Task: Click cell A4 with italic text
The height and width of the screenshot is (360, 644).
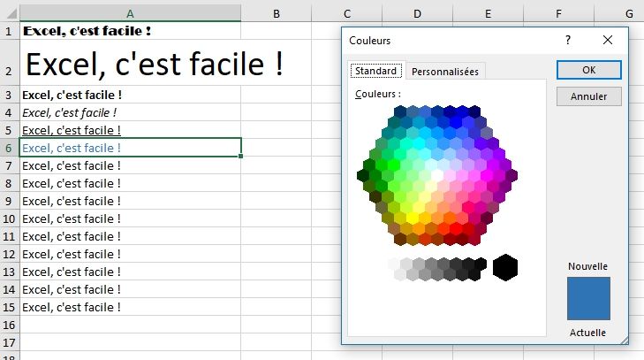Action: tap(130, 112)
